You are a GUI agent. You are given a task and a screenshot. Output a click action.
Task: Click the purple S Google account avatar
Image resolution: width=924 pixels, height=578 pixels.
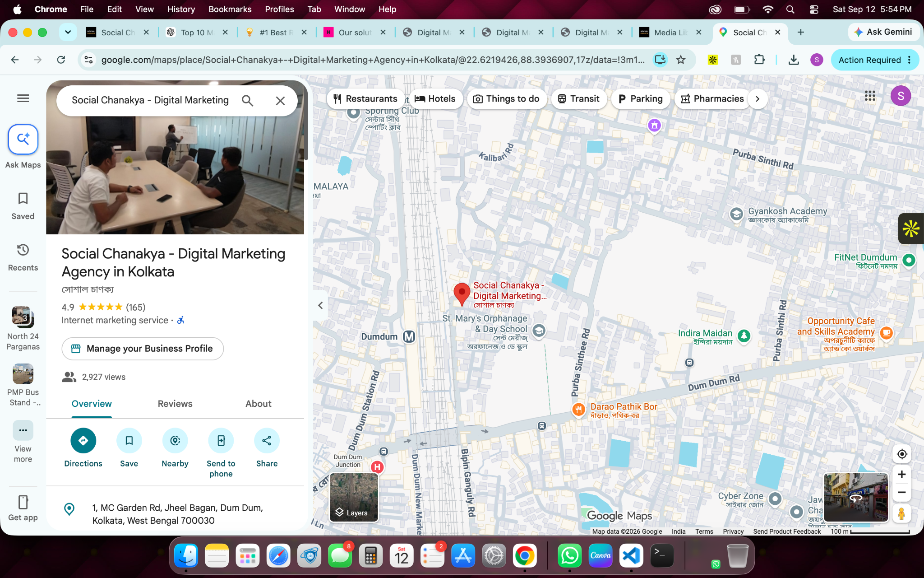(x=901, y=96)
